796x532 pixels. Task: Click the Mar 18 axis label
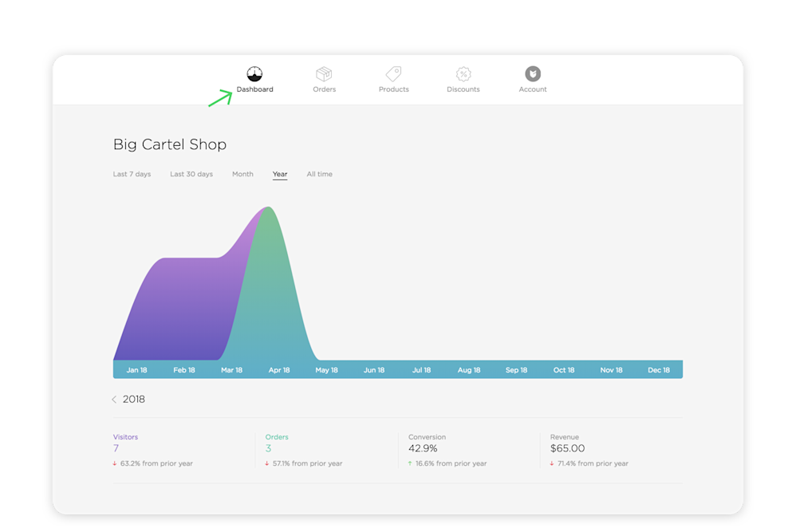coord(231,370)
